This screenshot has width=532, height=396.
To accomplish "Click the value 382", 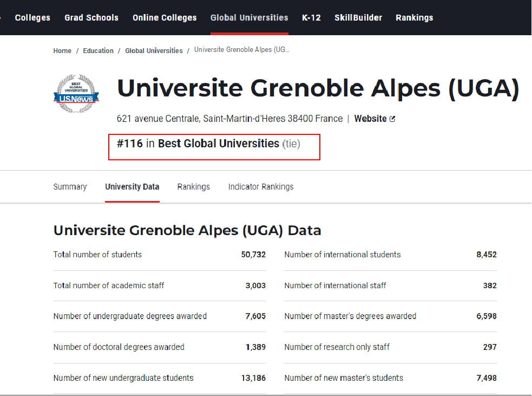I will pyautogui.click(x=490, y=285).
